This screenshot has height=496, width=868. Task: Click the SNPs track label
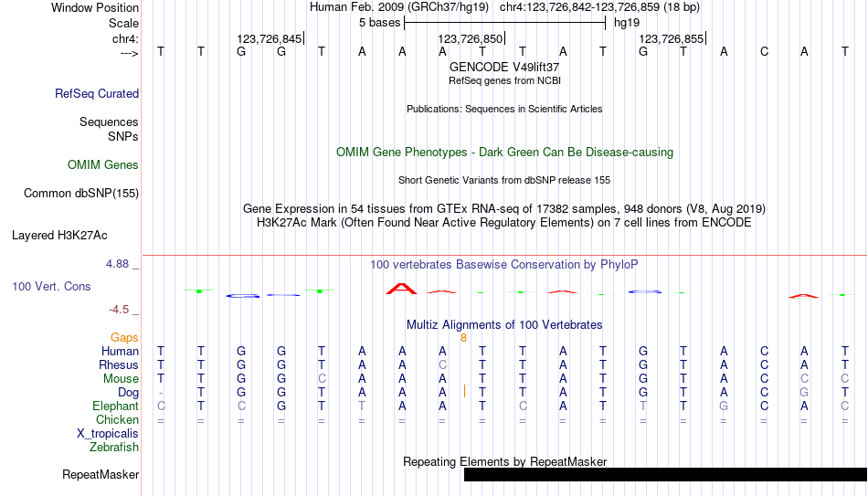pyautogui.click(x=123, y=136)
